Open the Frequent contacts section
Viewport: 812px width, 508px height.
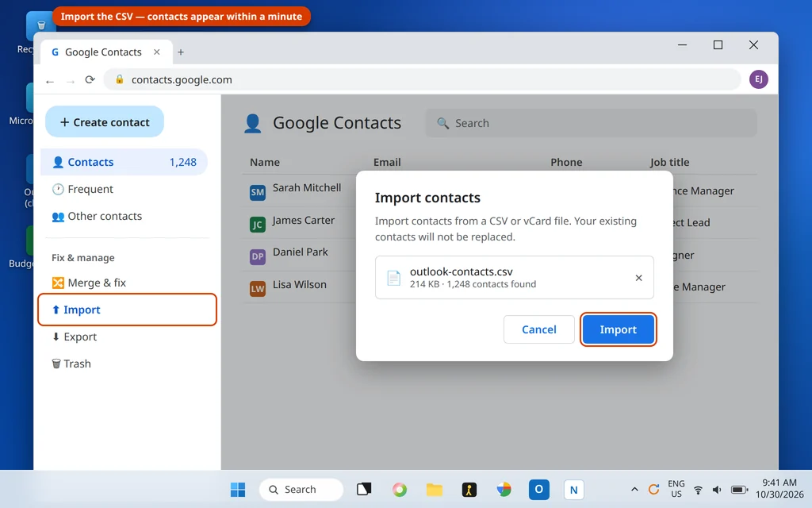pos(124,189)
